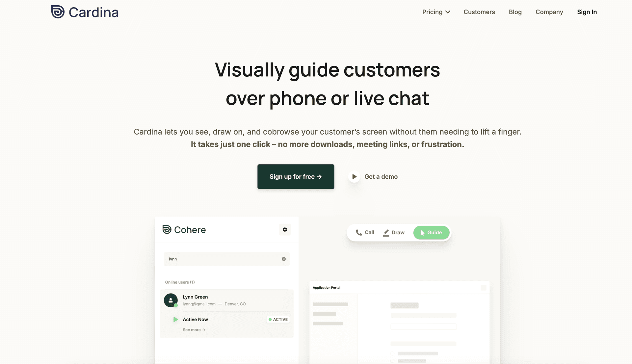Click the Active Now play button icon
This screenshot has height=364, width=632.
(x=176, y=319)
